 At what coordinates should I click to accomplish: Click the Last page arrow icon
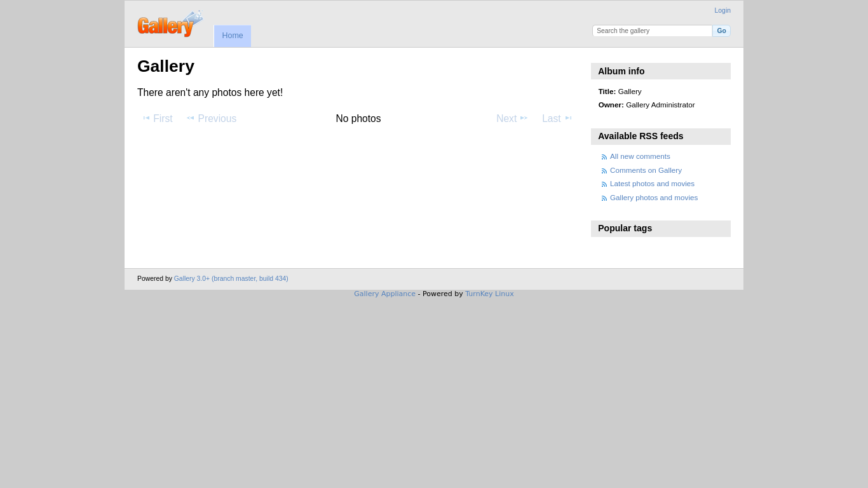(568, 118)
